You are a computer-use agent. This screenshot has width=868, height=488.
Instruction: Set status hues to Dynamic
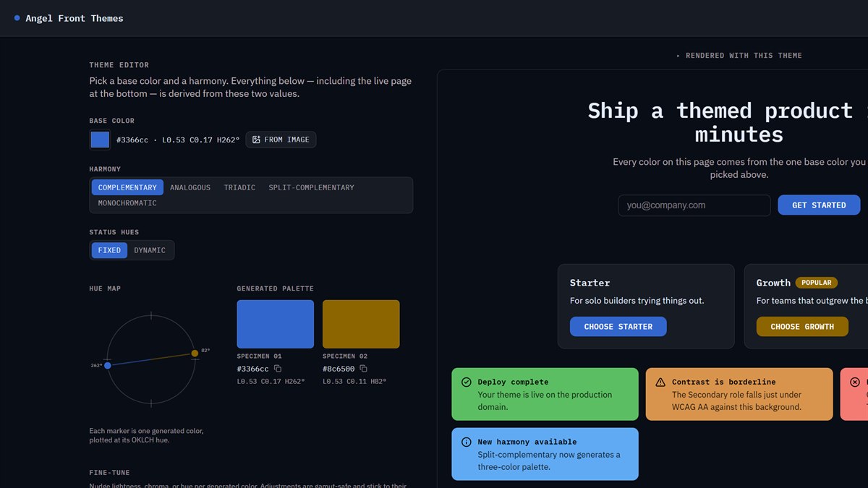point(150,250)
